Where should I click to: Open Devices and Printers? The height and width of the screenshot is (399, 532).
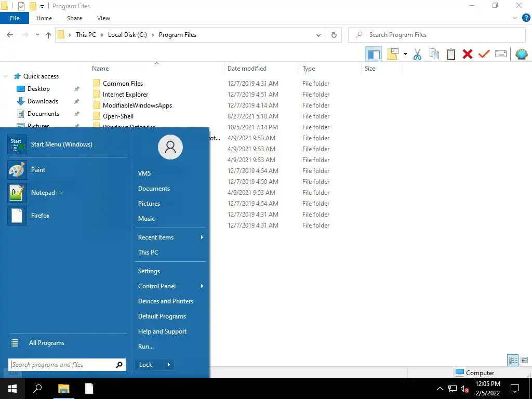[170, 301]
